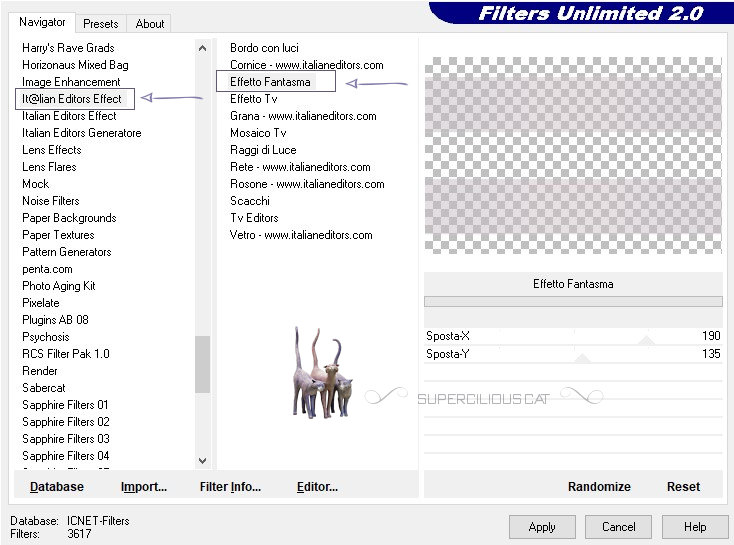Open the Database menu button
Viewport: 734px width, 545px height.
(57, 487)
